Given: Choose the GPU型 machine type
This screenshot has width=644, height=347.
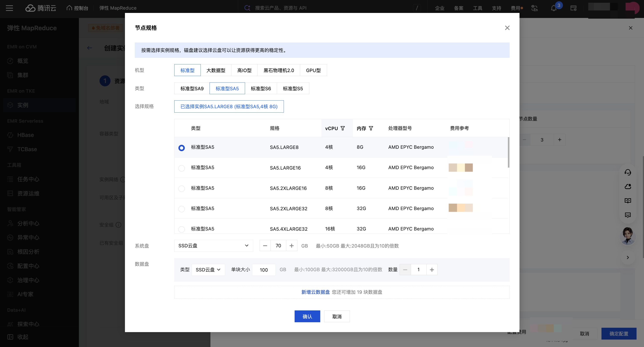Looking at the screenshot, I should [x=313, y=70].
